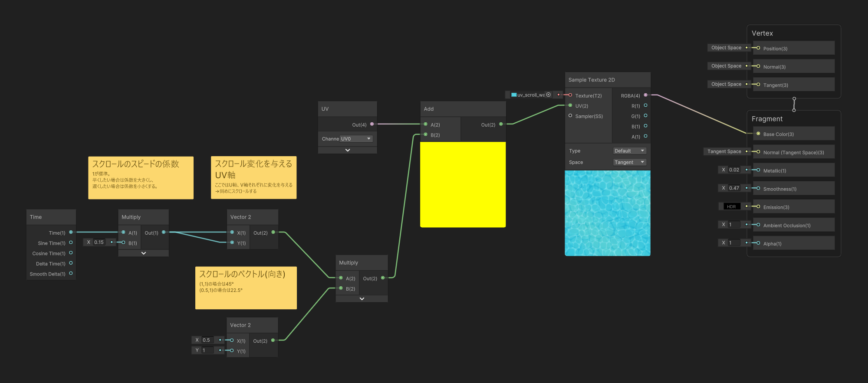Screen dimensions: 868x383
Task: Collapse the UV node preview chevron
Action: (347, 150)
